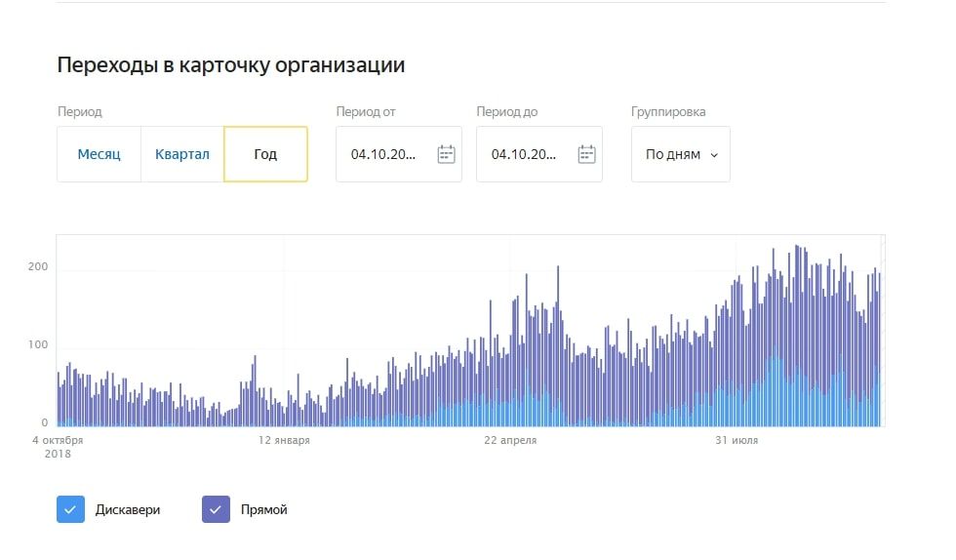Click the '4 октября 2018' axis label

(x=58, y=447)
